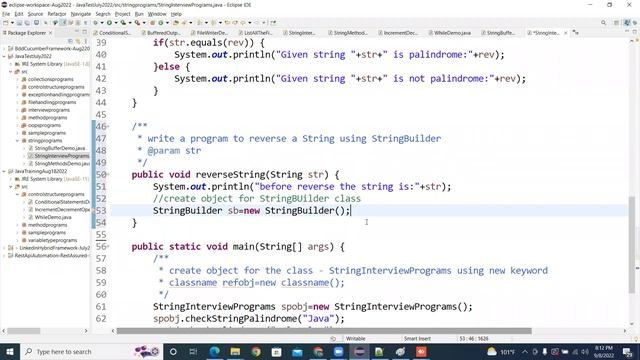Expand RestApiAutomation project node
The image size is (640, 360).
4,256
